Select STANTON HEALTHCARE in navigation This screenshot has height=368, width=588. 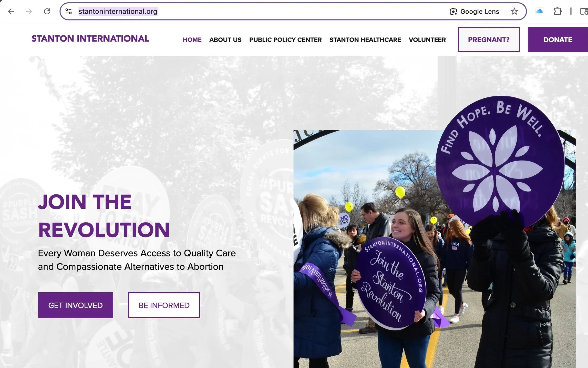[365, 40]
